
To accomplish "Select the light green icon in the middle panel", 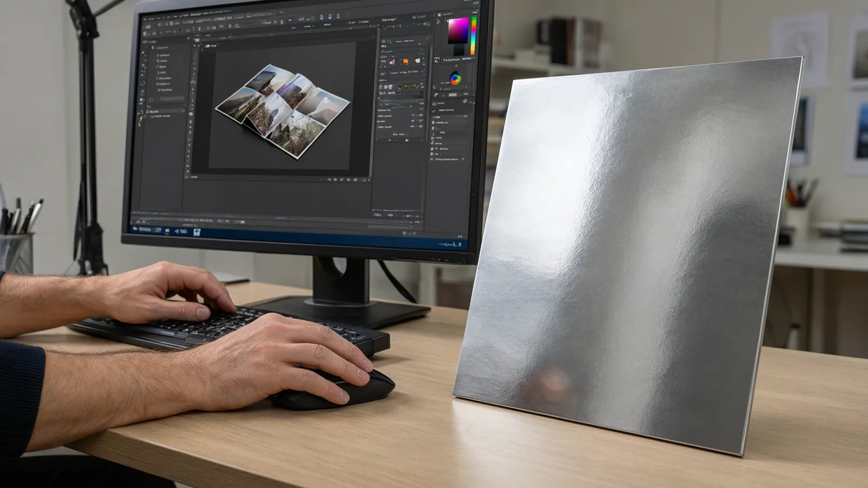I will (418, 61).
